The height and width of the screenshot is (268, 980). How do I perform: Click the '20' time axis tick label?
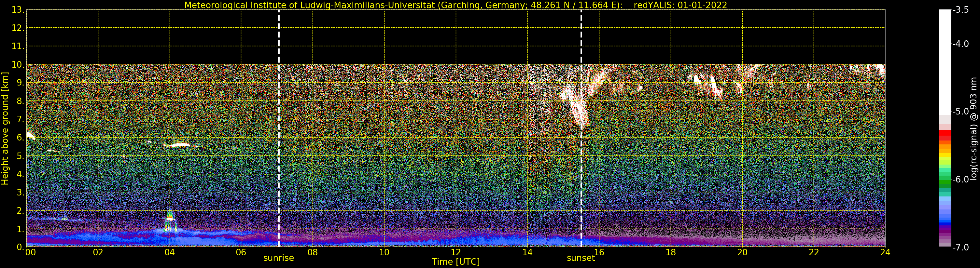pos(742,252)
